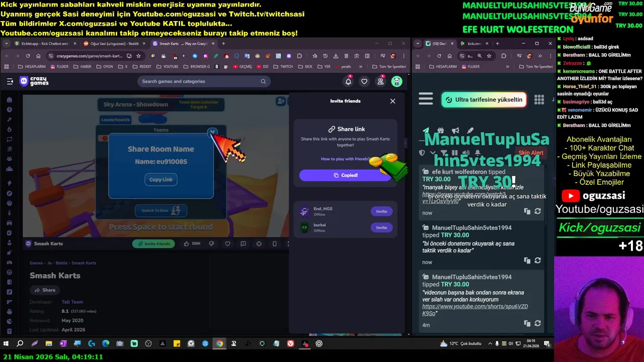Switch to the kick.com tab in right window
Viewport: 644px width, 362px height.
(474, 44)
